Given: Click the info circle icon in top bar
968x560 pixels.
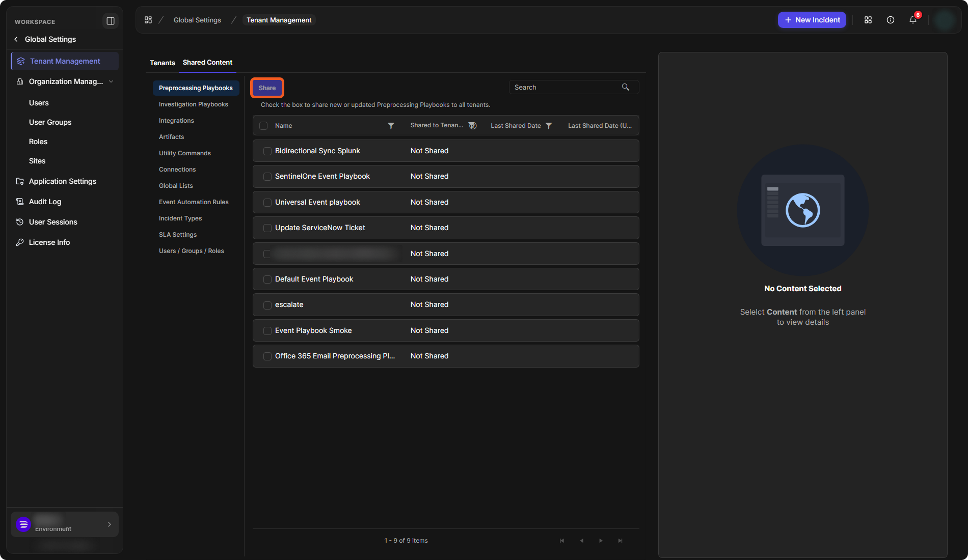Looking at the screenshot, I should coord(891,20).
